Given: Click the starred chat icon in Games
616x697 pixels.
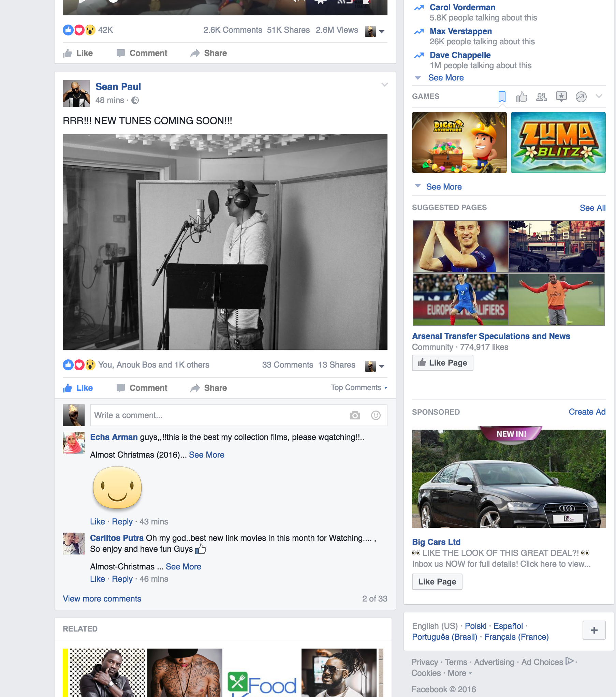Looking at the screenshot, I should pyautogui.click(x=561, y=97).
